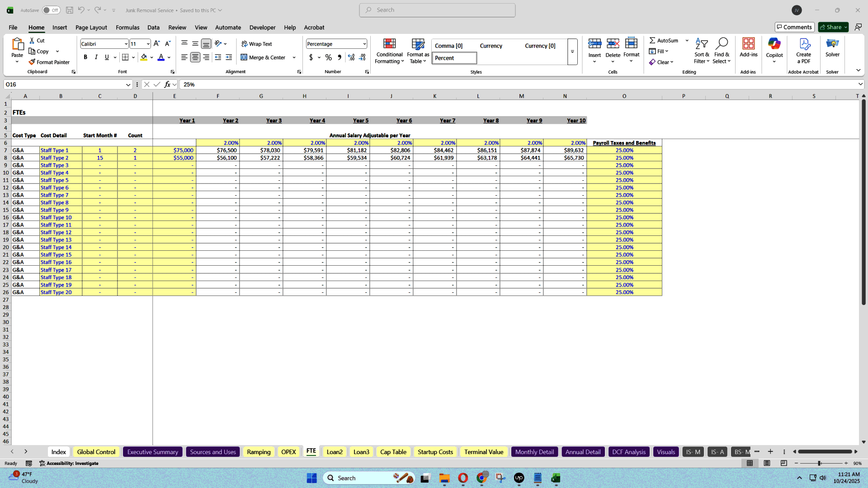868x488 pixels.
Task: Click the Wrap Text toggle
Action: [x=256, y=44]
